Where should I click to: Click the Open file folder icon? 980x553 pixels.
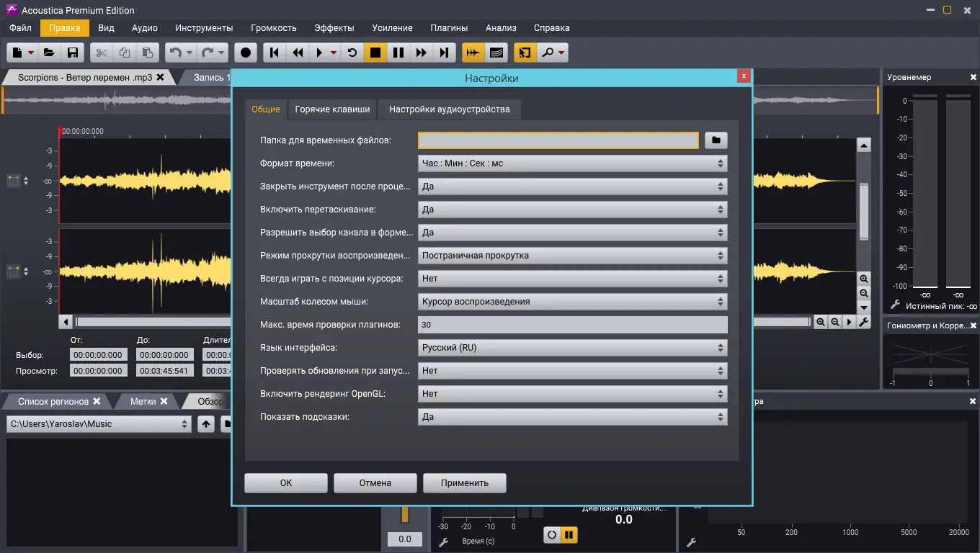pos(49,53)
